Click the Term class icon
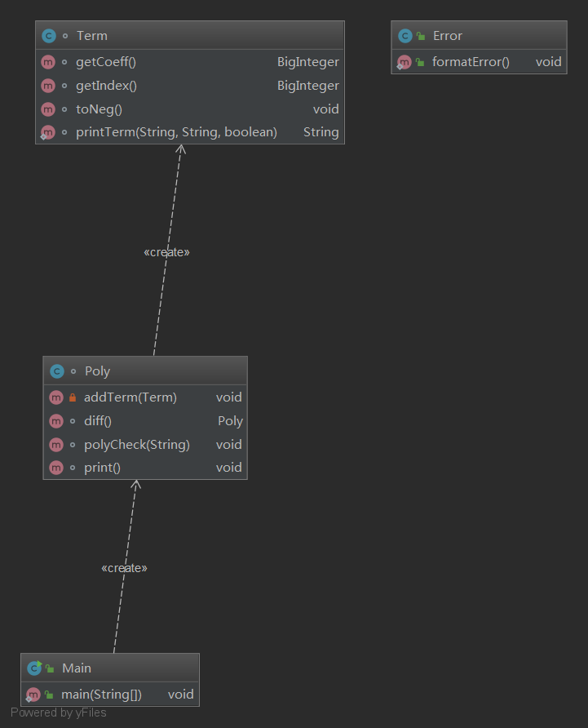 49,36
